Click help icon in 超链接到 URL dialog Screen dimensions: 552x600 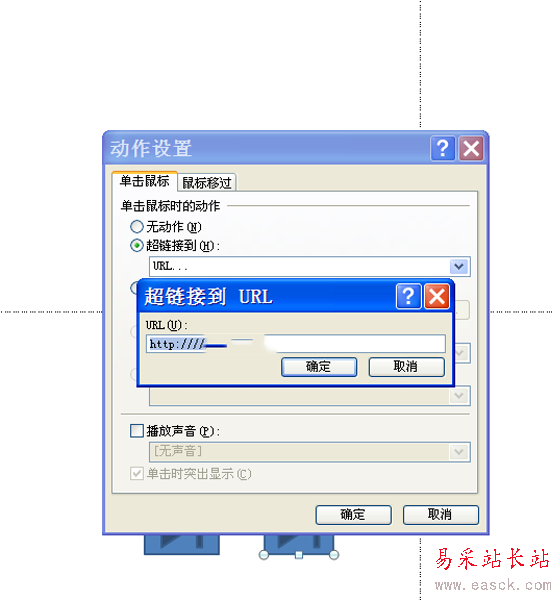click(409, 296)
